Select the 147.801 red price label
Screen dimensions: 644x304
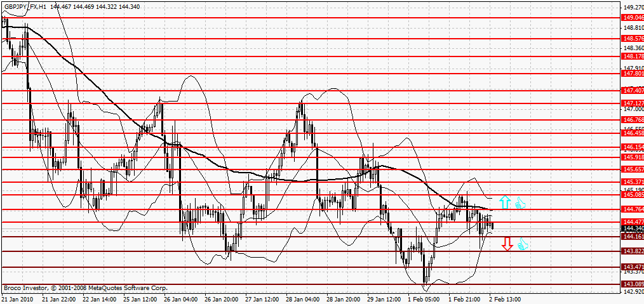[x=633, y=74]
